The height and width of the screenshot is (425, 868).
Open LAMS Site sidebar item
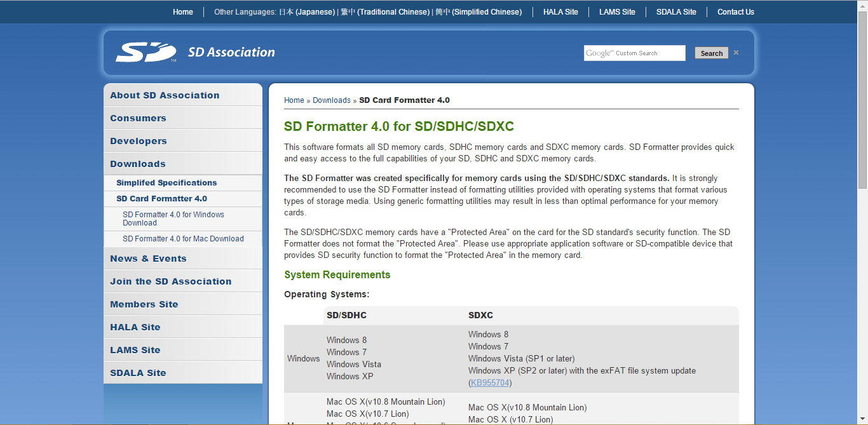coord(183,350)
